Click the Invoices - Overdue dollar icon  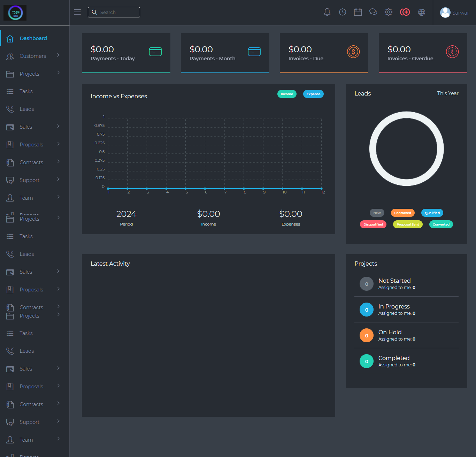point(452,52)
